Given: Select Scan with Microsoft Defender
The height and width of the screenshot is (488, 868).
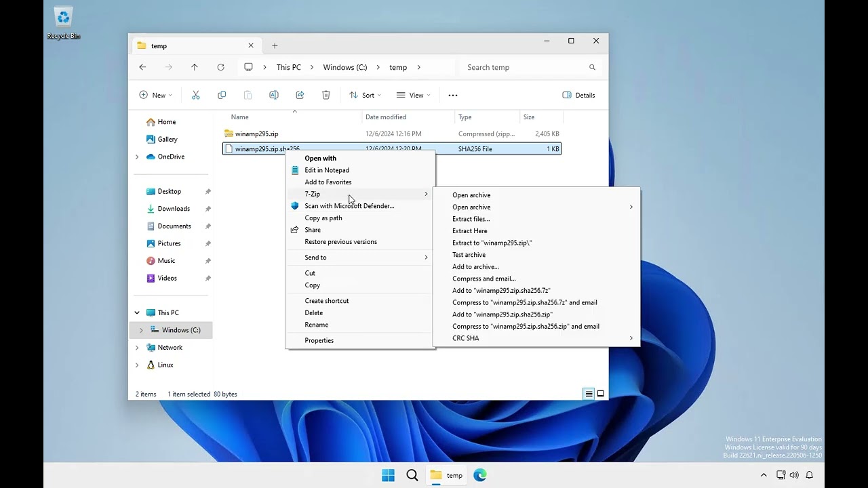Looking at the screenshot, I should pos(360,205).
